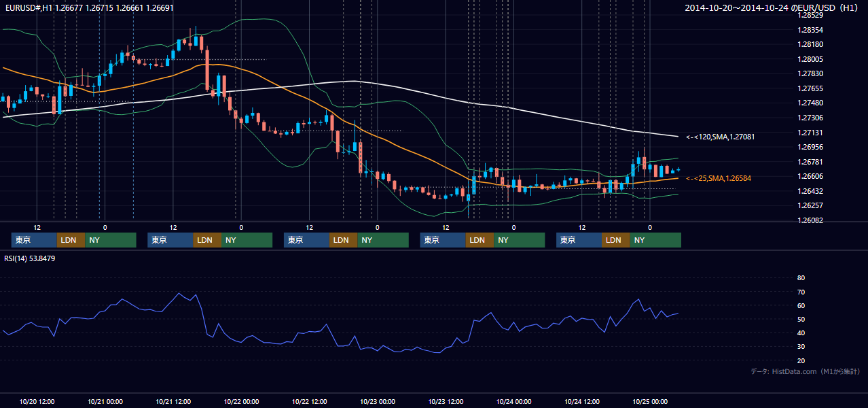Click RSI scale level 50

[x=801, y=320]
